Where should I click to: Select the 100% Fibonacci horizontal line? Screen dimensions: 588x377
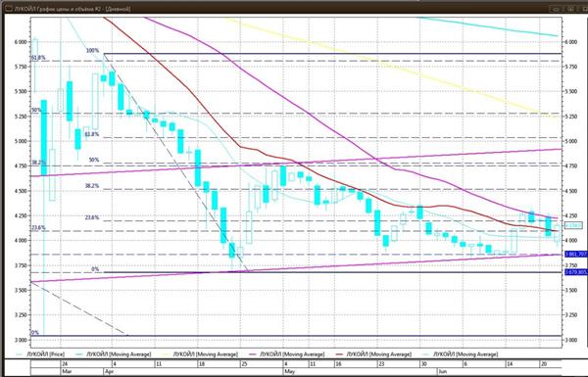click(332, 54)
